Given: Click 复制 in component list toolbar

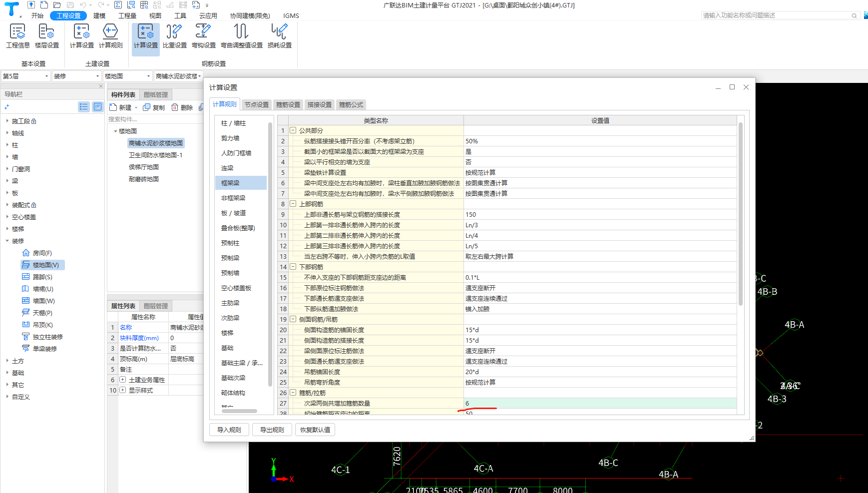Looking at the screenshot, I should tap(154, 107).
